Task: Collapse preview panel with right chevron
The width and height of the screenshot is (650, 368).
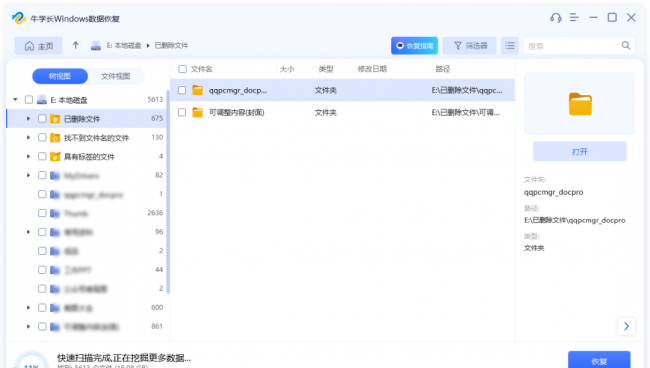Action: coord(626,326)
